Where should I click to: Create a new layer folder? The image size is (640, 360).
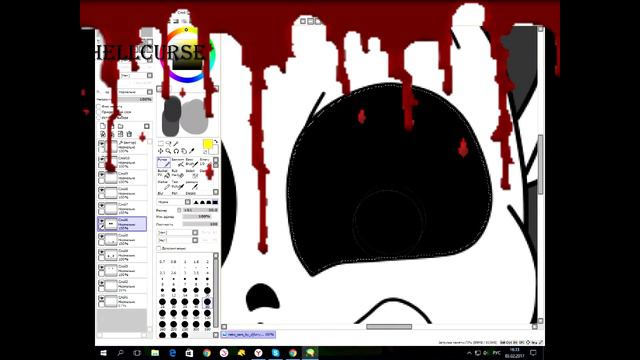(120, 126)
